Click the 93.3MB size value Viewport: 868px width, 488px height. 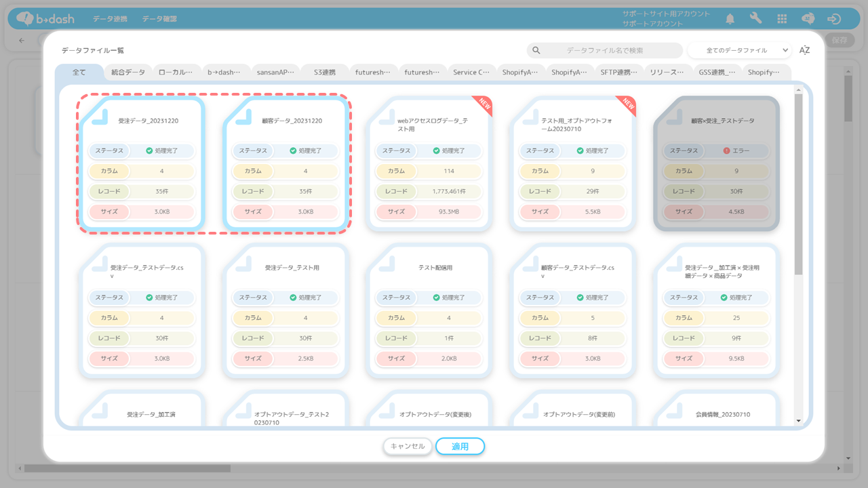448,211
